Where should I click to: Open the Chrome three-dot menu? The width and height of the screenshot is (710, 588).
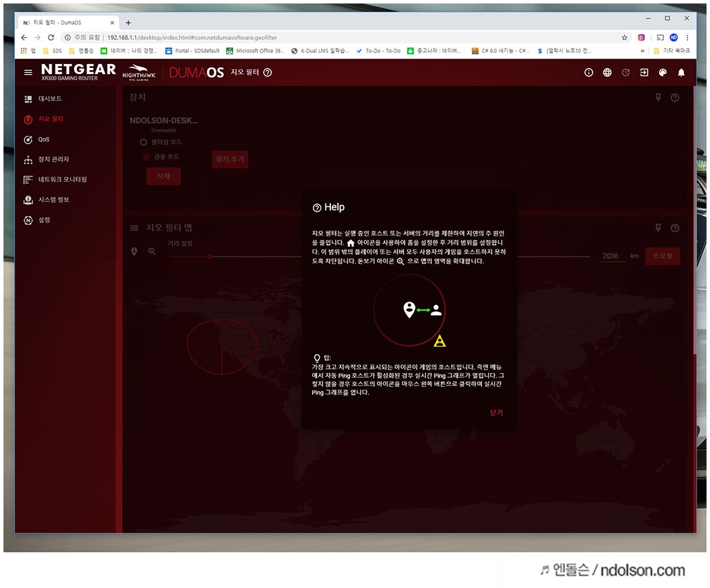[x=687, y=38]
